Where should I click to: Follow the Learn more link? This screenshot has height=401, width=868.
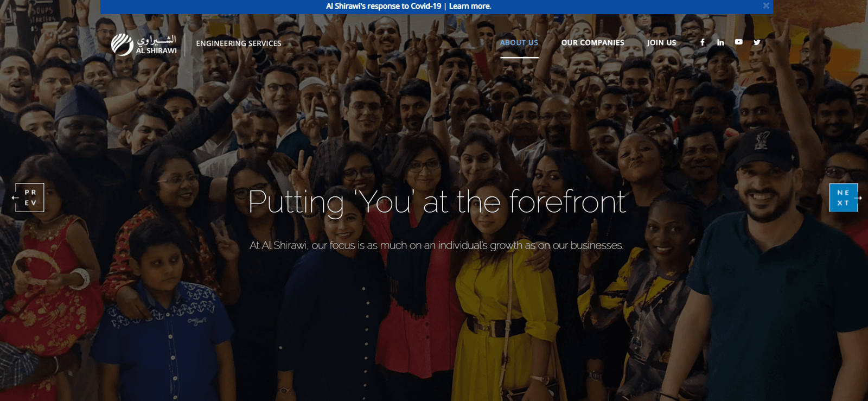coord(470,7)
